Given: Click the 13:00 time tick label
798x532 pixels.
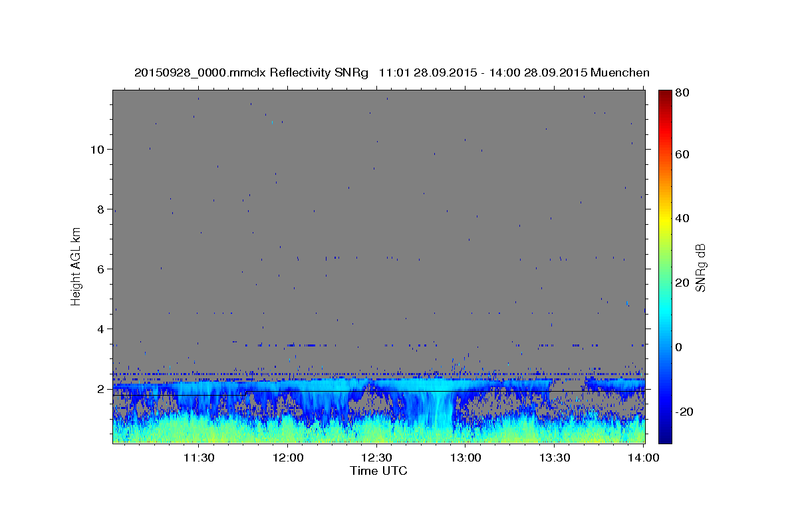Looking at the screenshot, I should point(465,458).
